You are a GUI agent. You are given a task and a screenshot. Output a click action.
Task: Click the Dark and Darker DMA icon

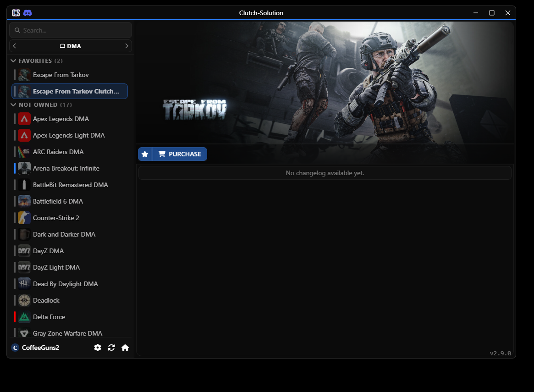(x=24, y=234)
